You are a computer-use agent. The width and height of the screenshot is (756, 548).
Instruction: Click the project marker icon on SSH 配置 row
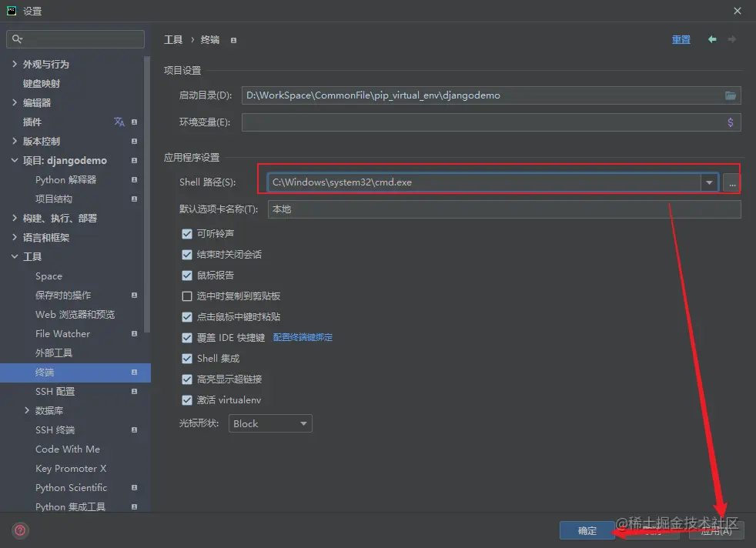tap(134, 391)
